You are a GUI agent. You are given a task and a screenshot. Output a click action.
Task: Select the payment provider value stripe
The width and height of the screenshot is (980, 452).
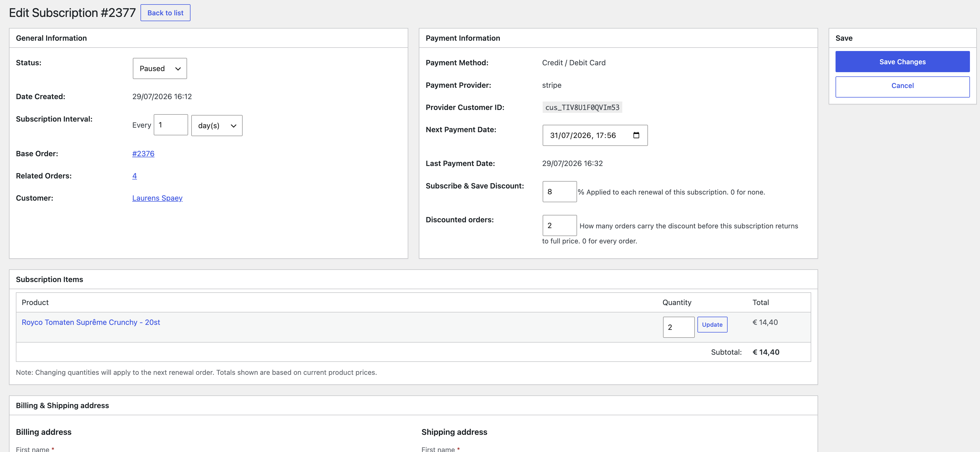pyautogui.click(x=552, y=85)
